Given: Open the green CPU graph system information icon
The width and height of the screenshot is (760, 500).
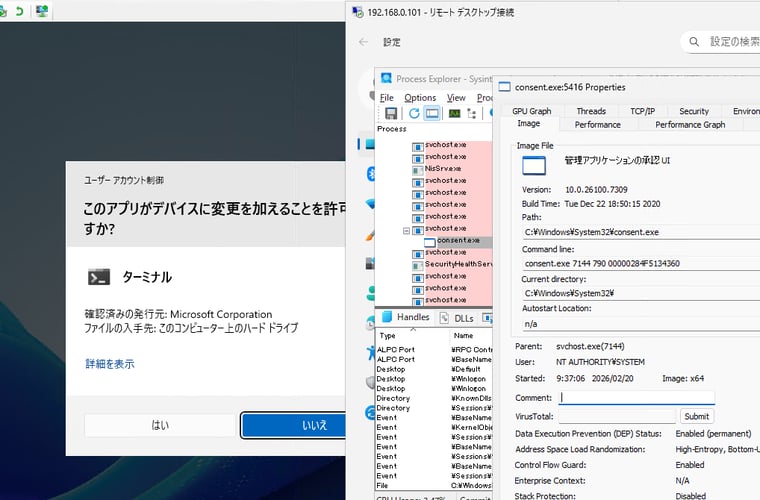Looking at the screenshot, I should click(454, 113).
